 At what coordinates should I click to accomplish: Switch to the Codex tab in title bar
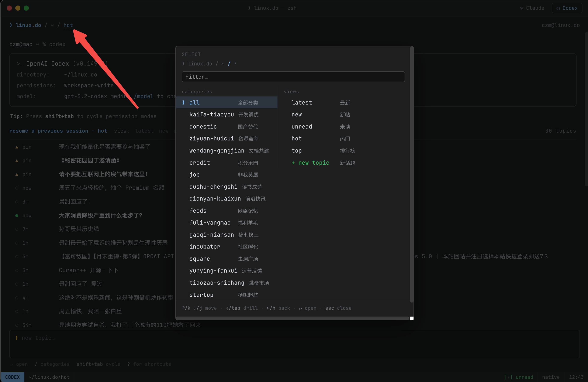tap(567, 8)
